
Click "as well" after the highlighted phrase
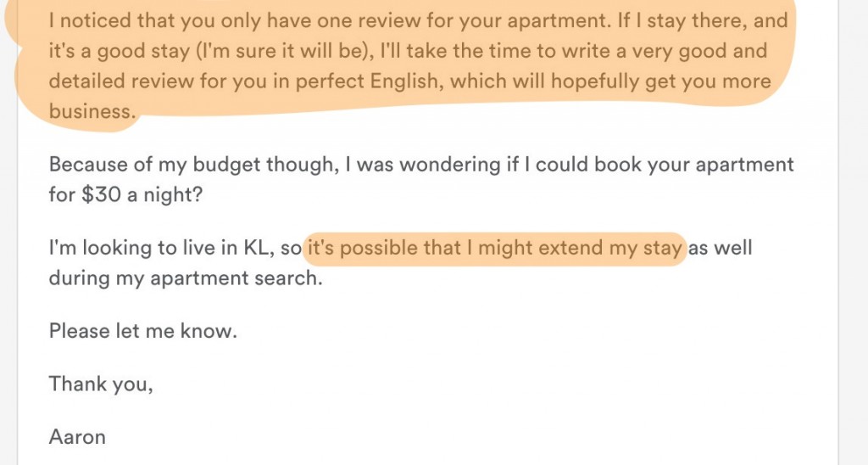tap(720, 247)
